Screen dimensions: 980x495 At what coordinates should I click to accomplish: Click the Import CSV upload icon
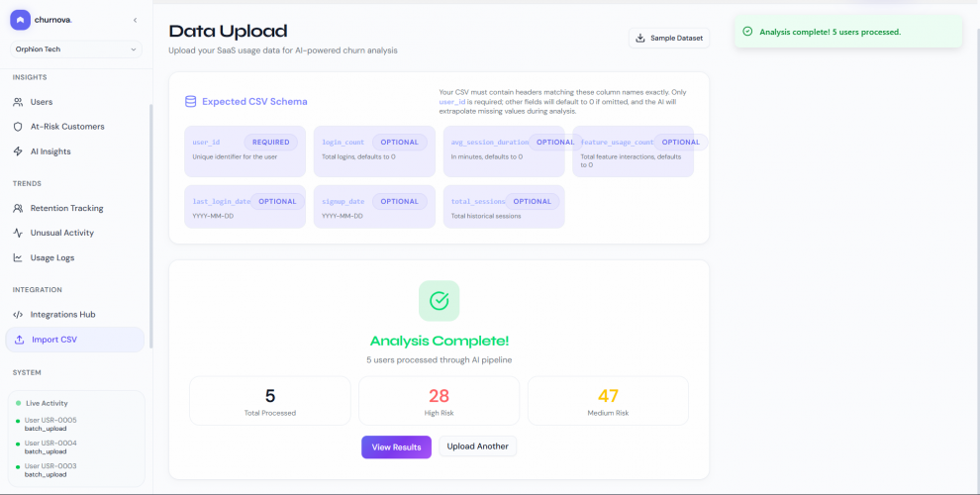tap(20, 340)
